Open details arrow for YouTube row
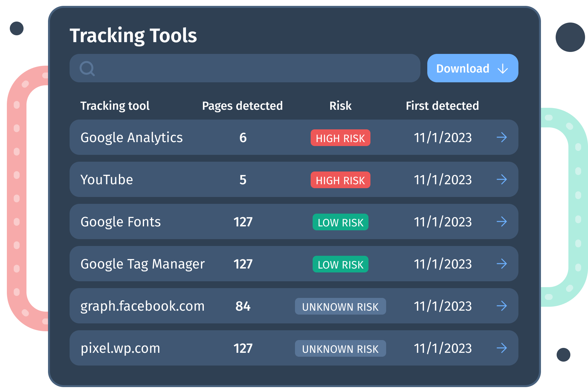The width and height of the screenshot is (588, 392). (502, 179)
